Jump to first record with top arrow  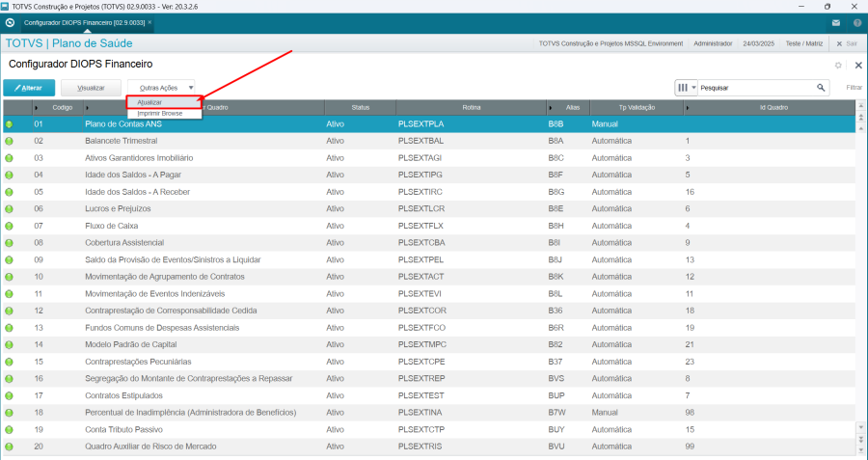[x=861, y=105]
